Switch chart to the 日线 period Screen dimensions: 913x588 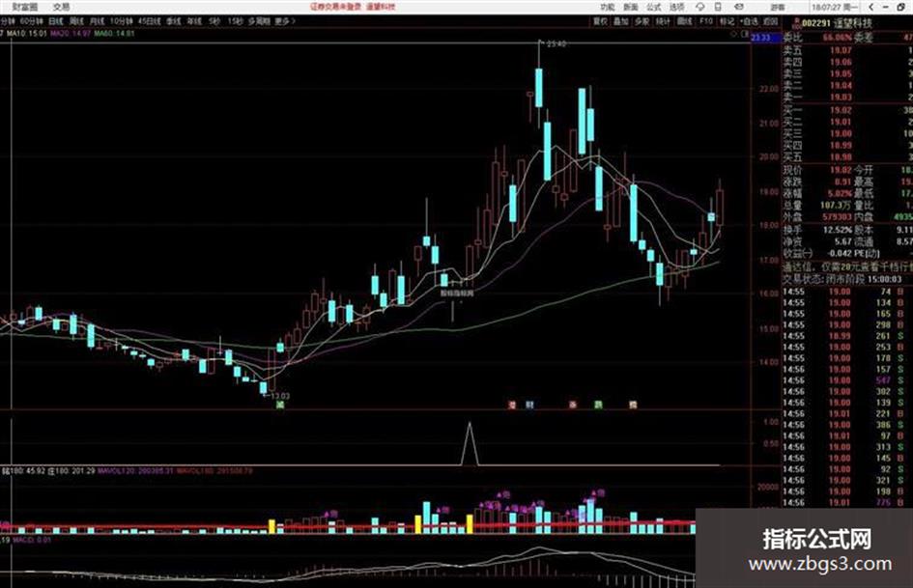(56, 21)
